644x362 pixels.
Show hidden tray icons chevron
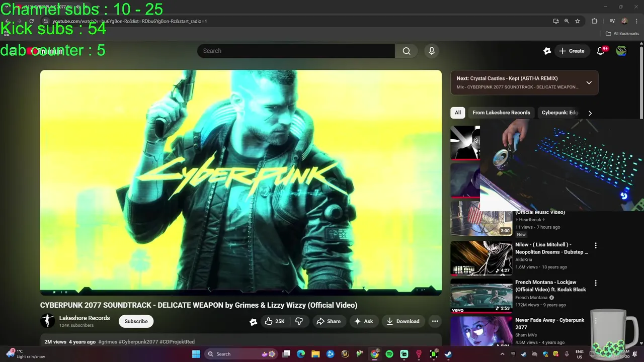(x=502, y=354)
